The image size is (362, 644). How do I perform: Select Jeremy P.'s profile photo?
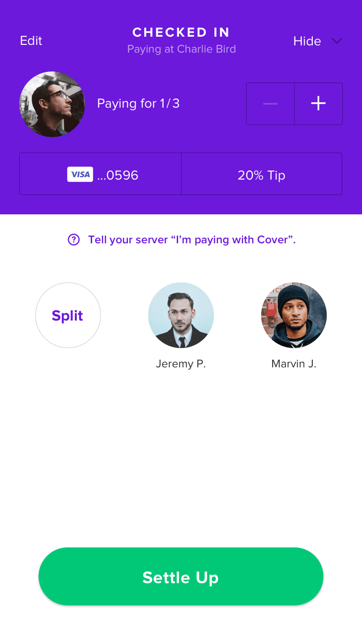[x=181, y=315]
